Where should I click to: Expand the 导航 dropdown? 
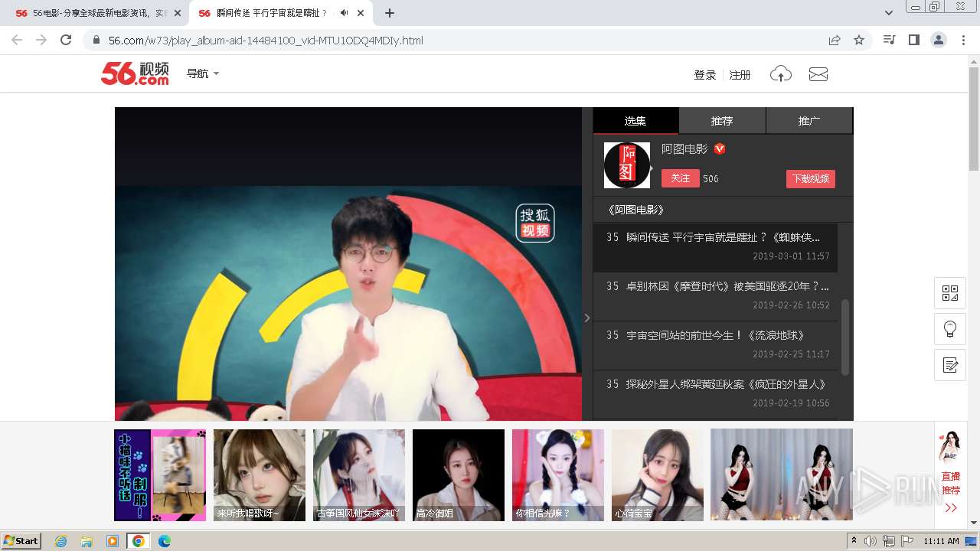(x=203, y=73)
